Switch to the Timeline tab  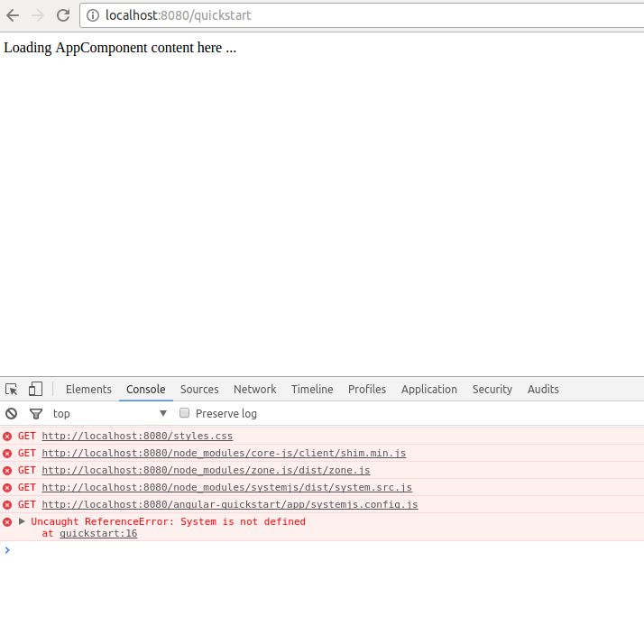click(312, 389)
